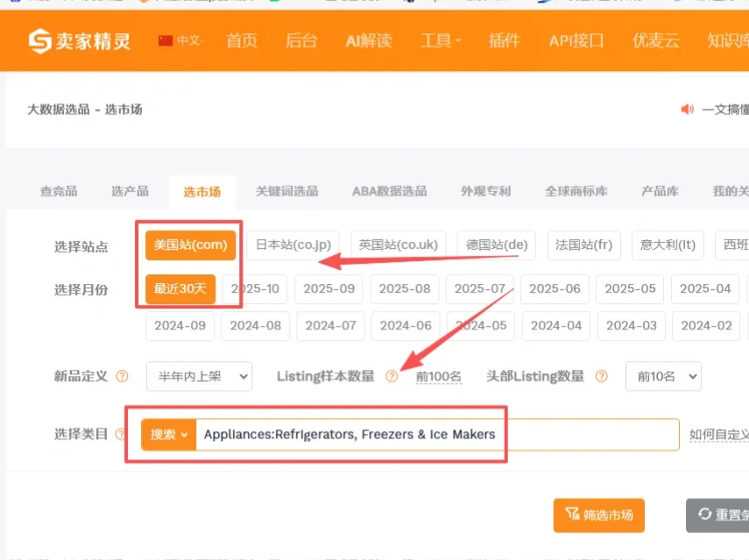Viewport: 749px width, 560px height.
Task: Open help icon next to 选择类目
Action: click(120, 434)
